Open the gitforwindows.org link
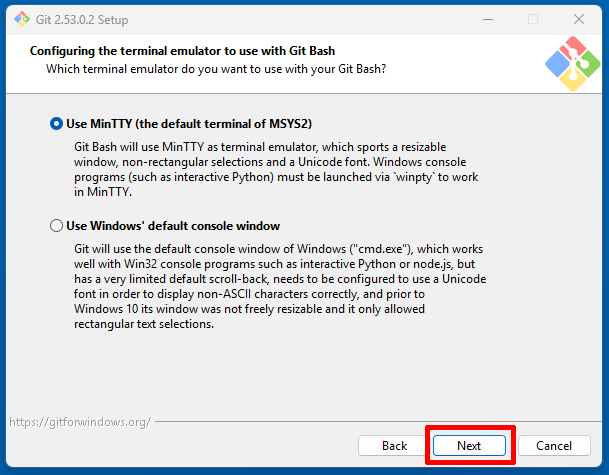609x475 pixels. 80,422
